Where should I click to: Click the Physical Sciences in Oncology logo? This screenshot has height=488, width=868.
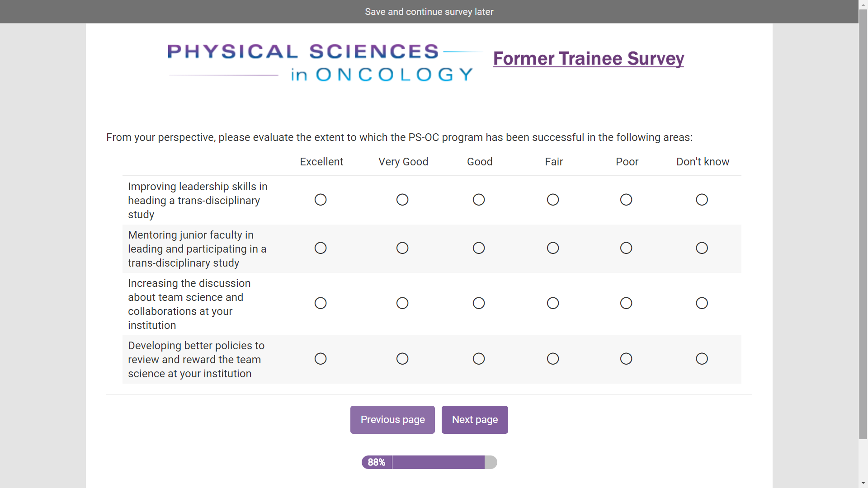pyautogui.click(x=321, y=62)
